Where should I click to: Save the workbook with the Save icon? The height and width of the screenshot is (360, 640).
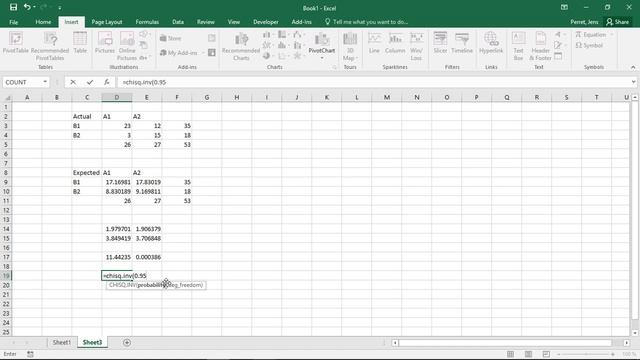click(13, 7)
